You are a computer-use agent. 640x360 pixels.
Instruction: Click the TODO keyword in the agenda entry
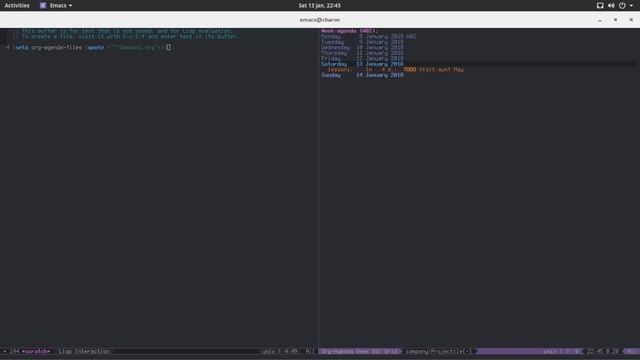coord(410,69)
